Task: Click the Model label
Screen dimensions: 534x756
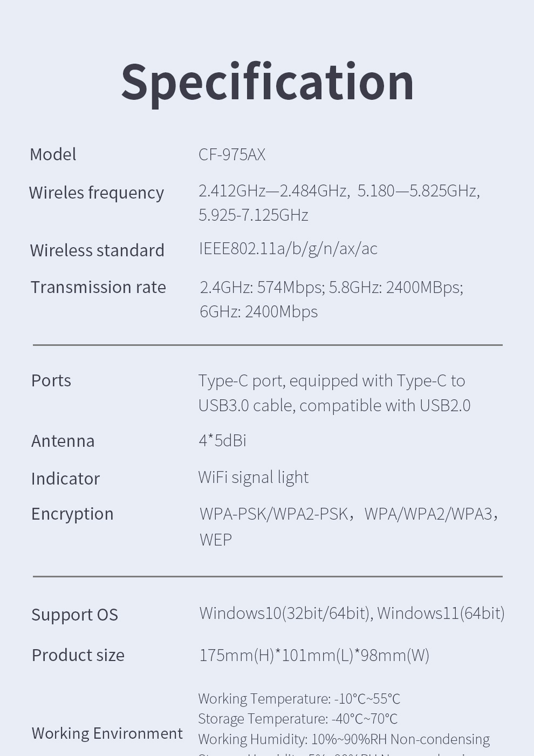Action: pos(53,154)
